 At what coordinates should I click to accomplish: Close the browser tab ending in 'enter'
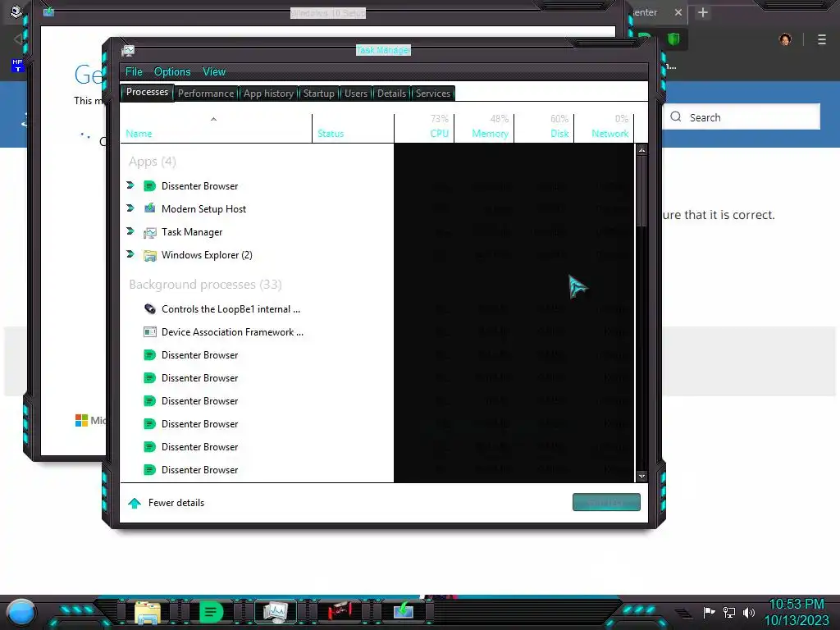click(678, 12)
